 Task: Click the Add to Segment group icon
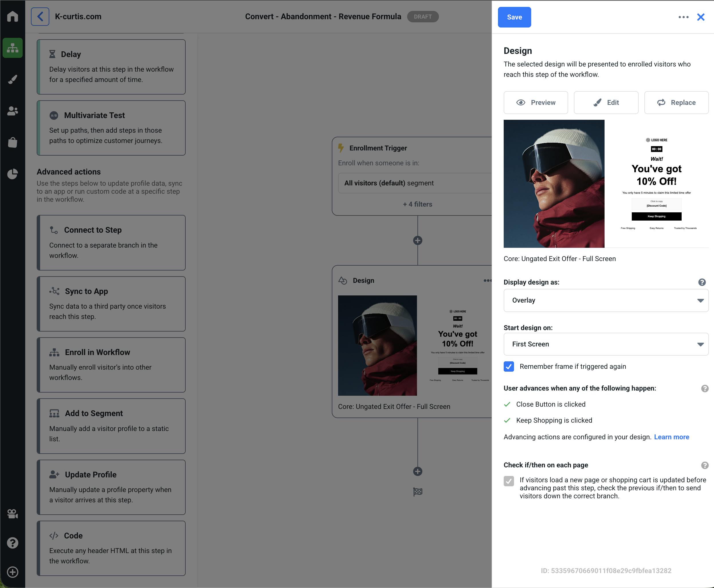click(x=54, y=413)
